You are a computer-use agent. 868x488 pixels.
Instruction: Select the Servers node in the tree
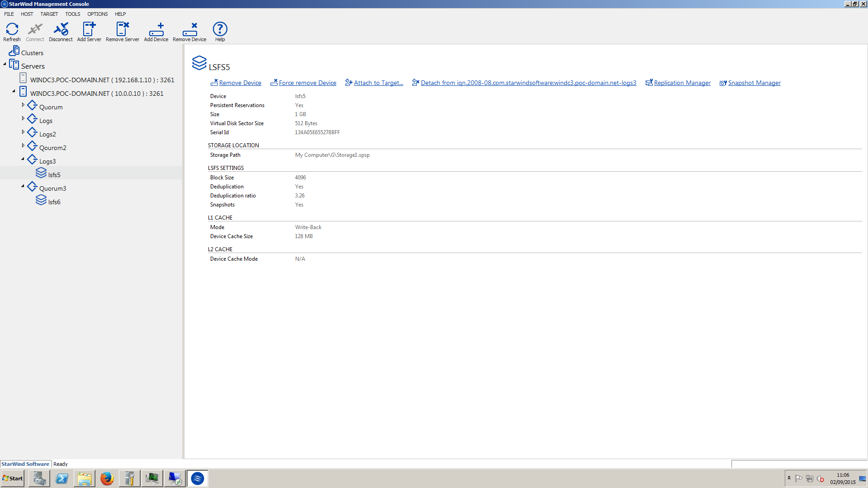33,66
